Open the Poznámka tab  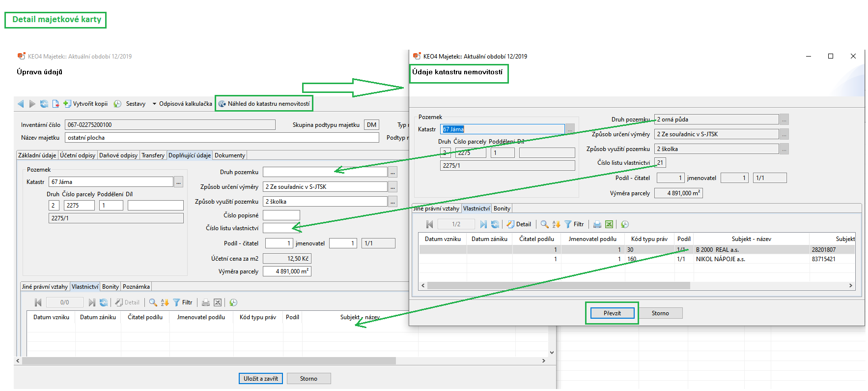tap(136, 287)
